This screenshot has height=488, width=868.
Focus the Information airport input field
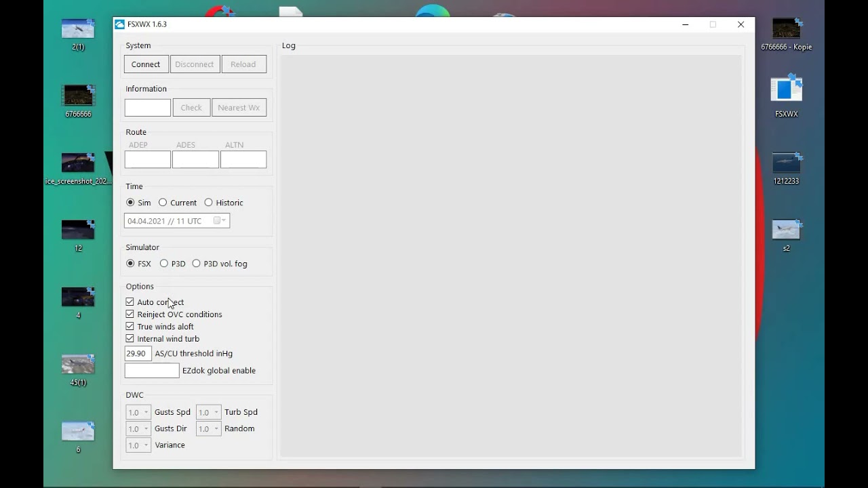[148, 108]
